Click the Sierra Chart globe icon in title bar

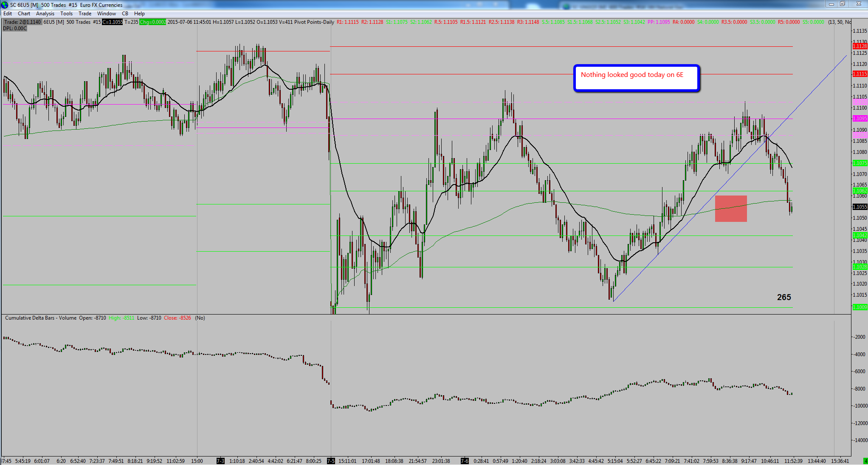(5, 5)
